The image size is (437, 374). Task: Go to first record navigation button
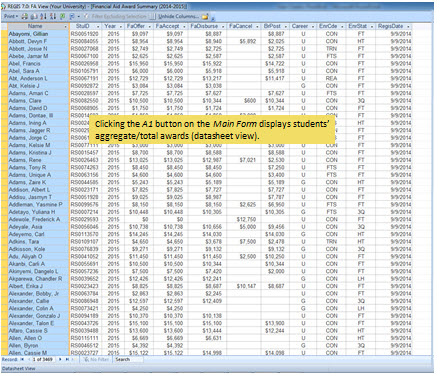point(22,359)
